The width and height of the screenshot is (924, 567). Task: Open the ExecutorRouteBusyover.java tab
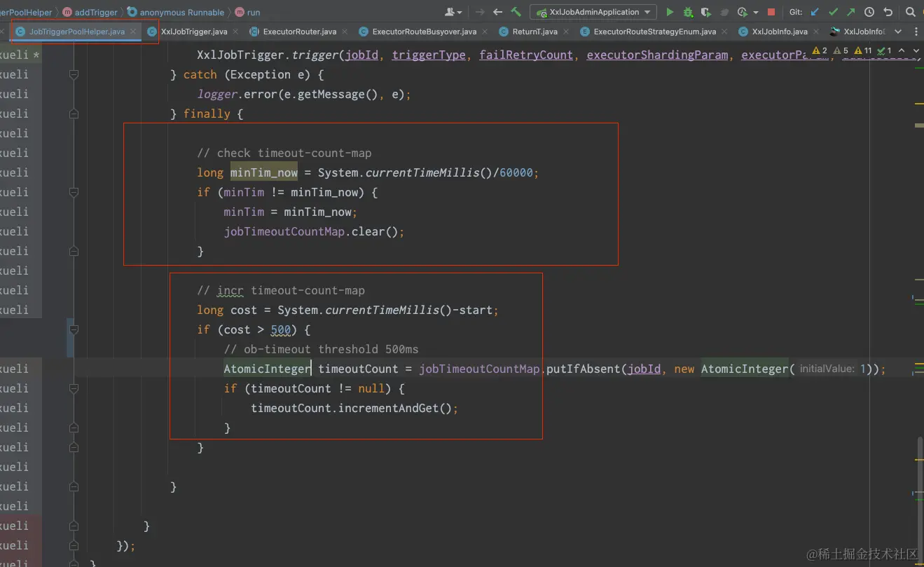point(424,32)
